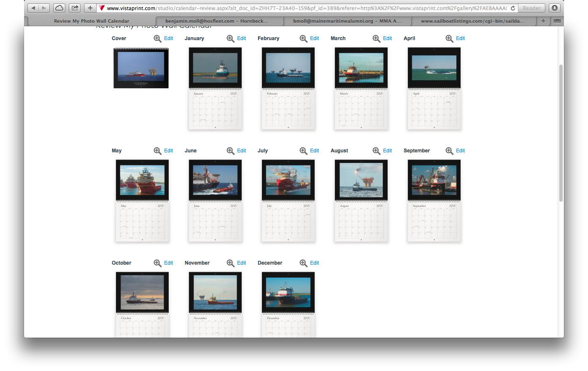The height and width of the screenshot is (371, 588).
Task: Open the iCloud tabs button in toolbar
Action: pos(59,8)
